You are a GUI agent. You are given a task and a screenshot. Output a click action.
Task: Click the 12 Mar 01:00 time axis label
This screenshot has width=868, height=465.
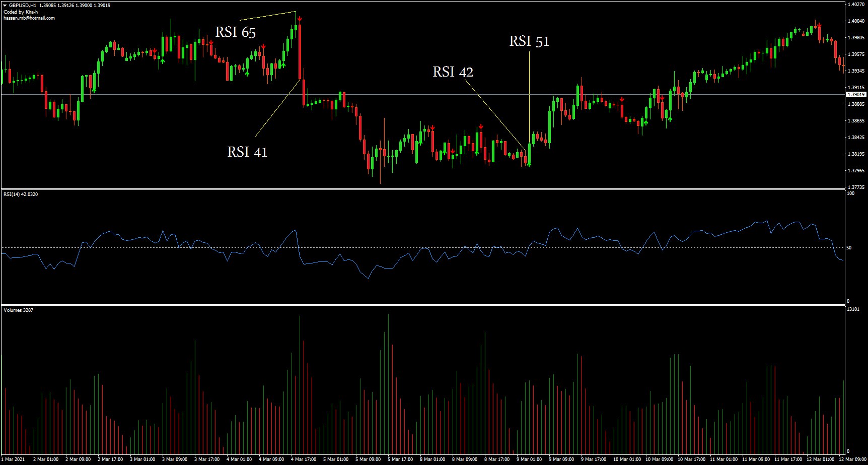(820, 459)
